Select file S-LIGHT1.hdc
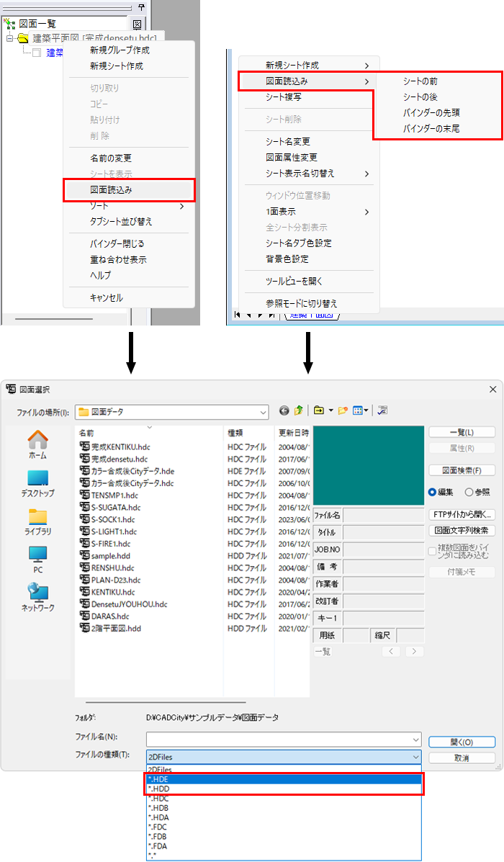The width and height of the screenshot is (504, 862). (x=114, y=531)
